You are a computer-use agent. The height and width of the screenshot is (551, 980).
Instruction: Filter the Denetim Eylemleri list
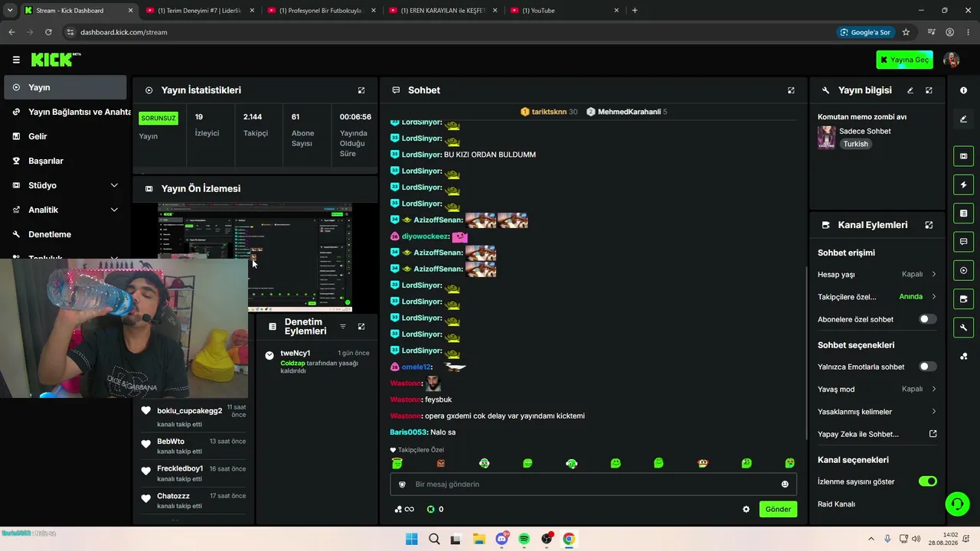tap(343, 327)
